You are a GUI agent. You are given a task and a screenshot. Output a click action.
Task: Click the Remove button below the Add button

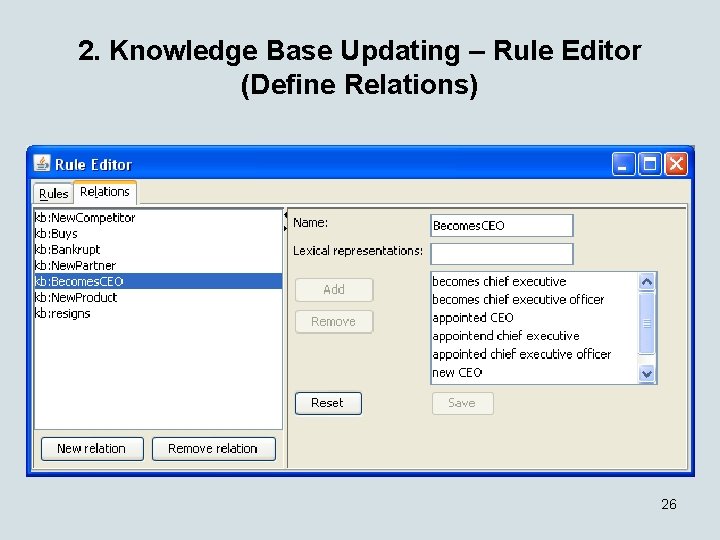334,321
